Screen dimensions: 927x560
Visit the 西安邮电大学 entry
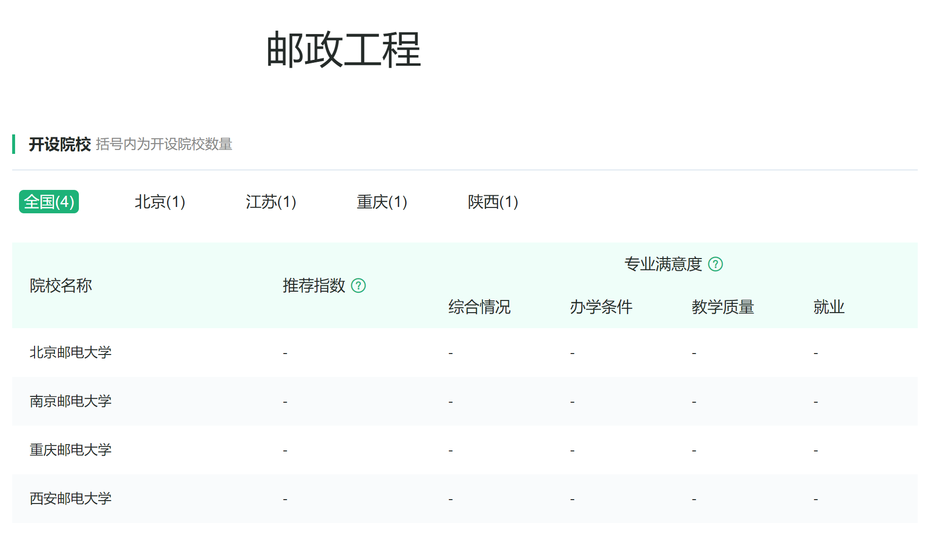[71, 498]
